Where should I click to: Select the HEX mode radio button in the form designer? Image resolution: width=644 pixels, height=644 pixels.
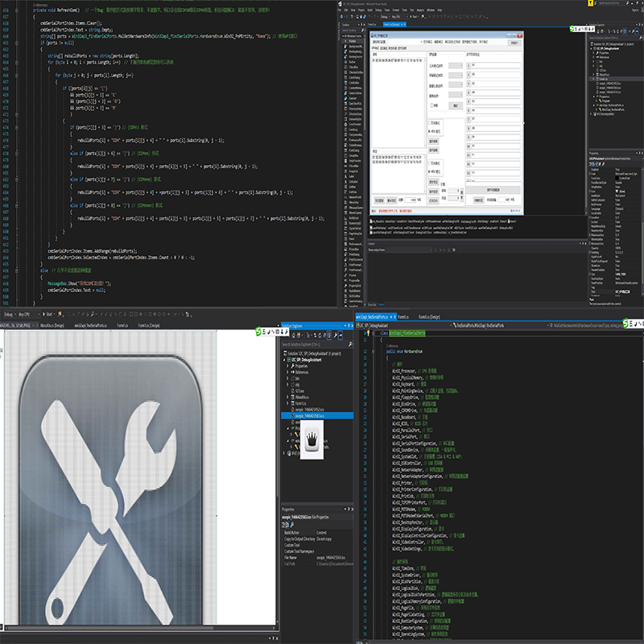(x=429, y=130)
